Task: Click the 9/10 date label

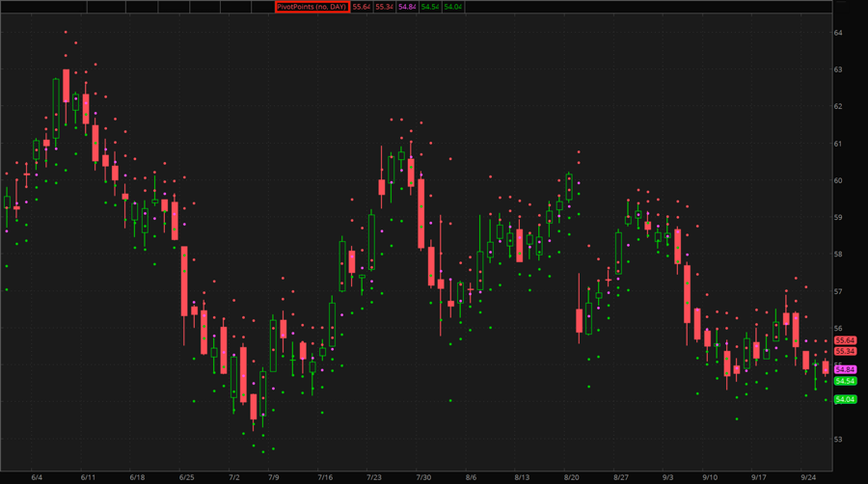Action: [710, 477]
